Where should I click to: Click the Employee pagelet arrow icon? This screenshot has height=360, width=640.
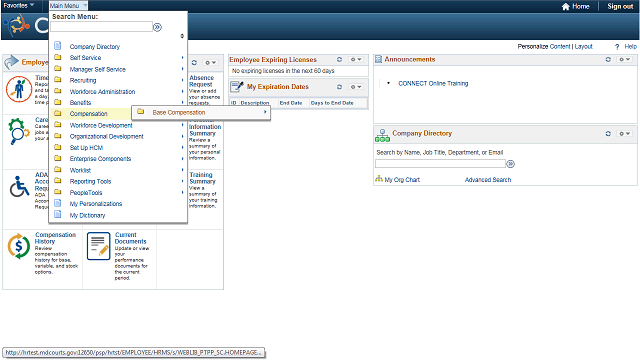pos(11,62)
